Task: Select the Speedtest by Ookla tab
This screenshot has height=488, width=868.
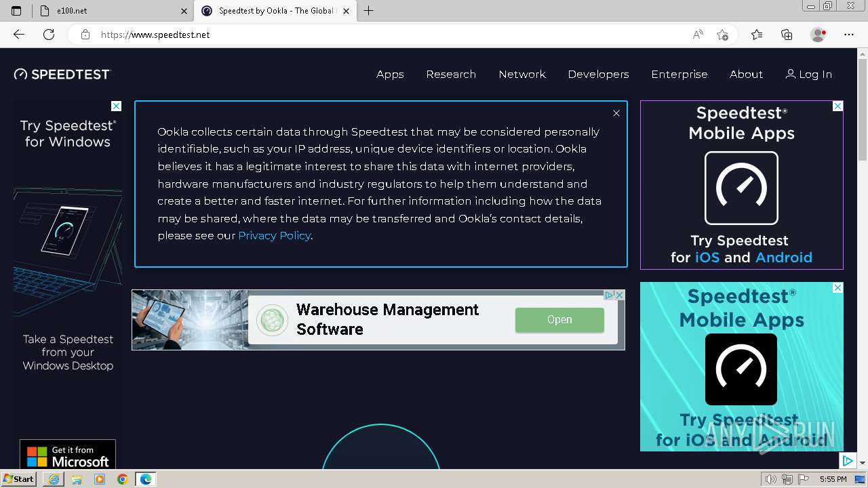Action: click(275, 11)
